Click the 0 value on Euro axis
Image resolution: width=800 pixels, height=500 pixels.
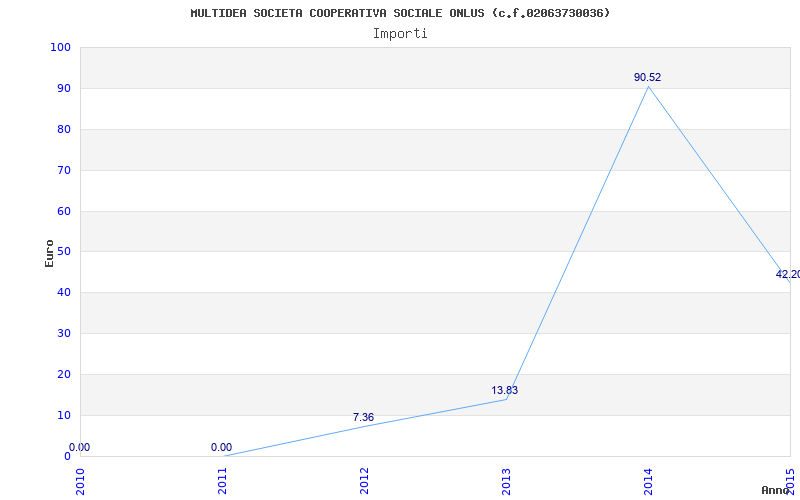click(x=67, y=456)
